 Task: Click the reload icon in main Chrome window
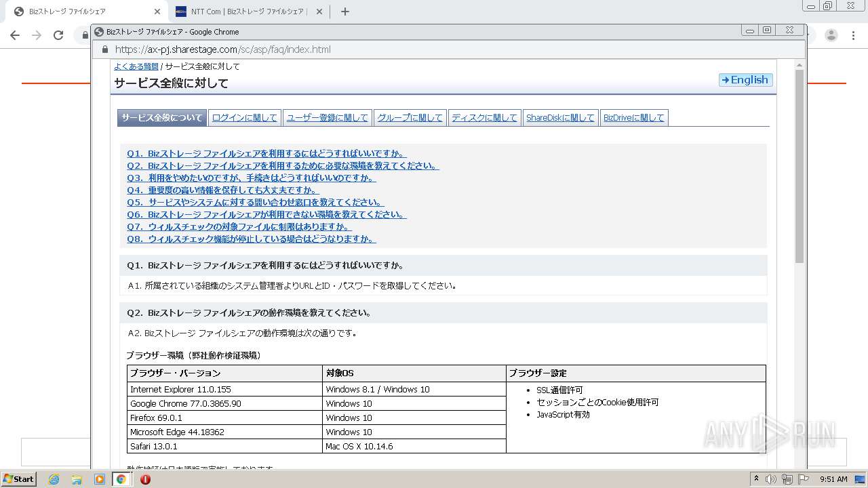[x=58, y=35]
